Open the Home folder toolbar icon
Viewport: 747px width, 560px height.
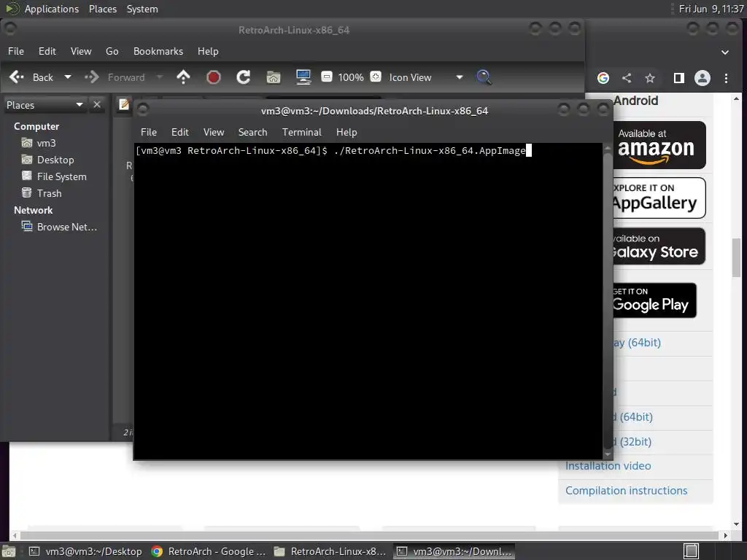click(274, 77)
